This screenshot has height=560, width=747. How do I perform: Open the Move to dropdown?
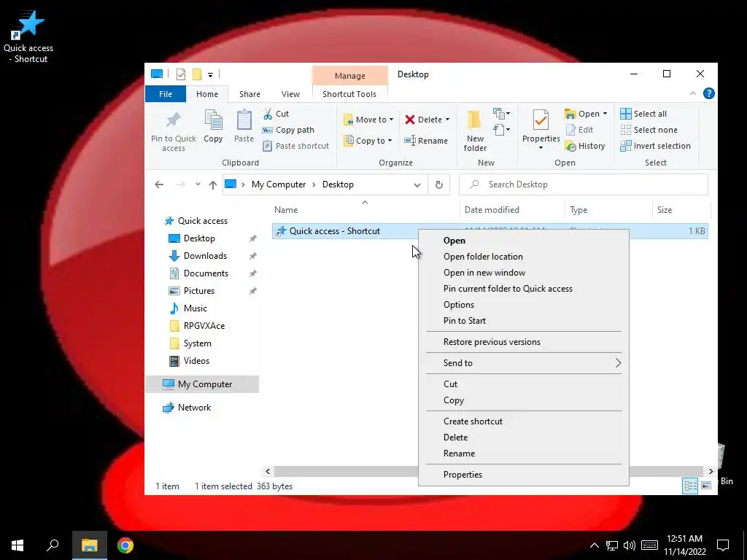pos(368,120)
